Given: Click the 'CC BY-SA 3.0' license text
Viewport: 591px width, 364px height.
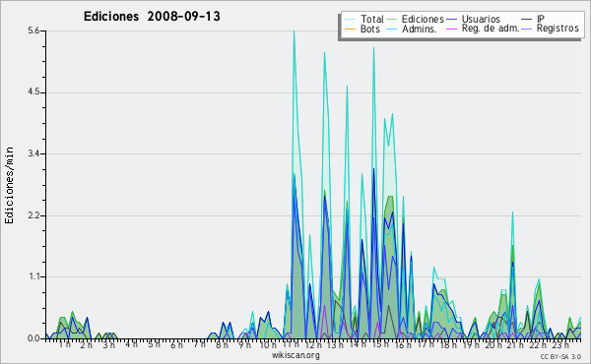Looking at the screenshot, I should pos(560,356).
